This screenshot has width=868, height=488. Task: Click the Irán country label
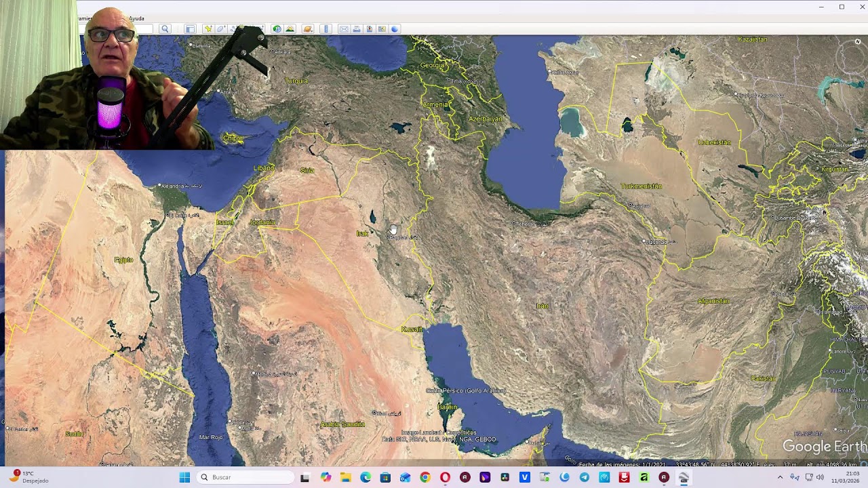pyautogui.click(x=542, y=306)
